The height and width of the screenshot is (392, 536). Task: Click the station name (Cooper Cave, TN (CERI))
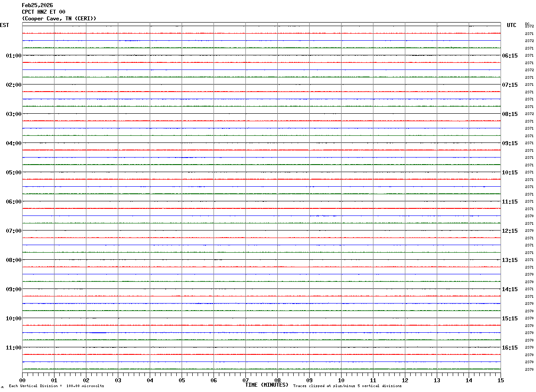click(x=59, y=19)
